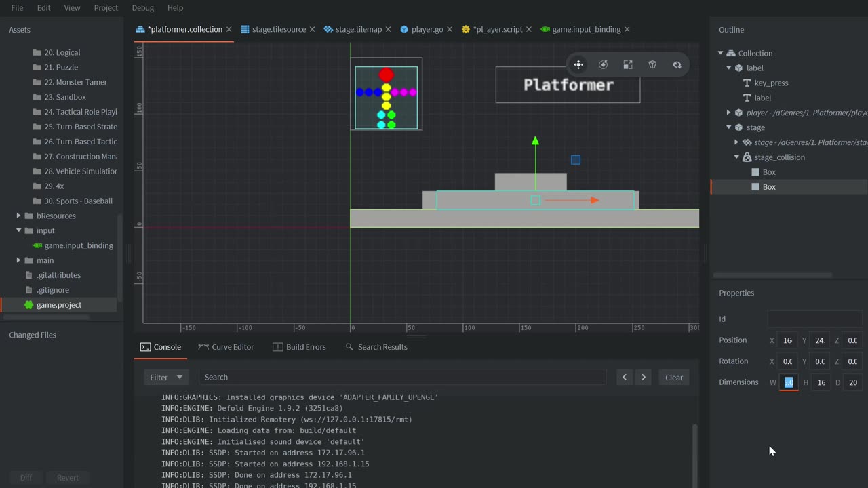Open the File menu
Screen dimensions: 868x488
[x=17, y=8]
